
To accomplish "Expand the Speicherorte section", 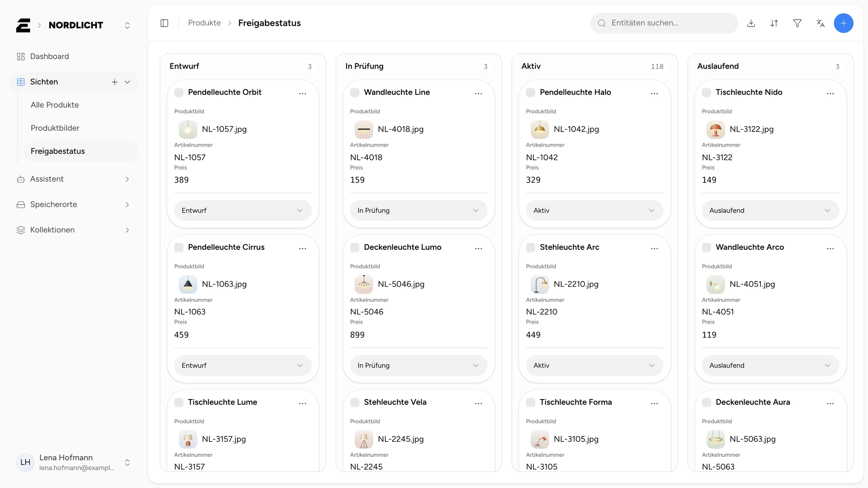I will tap(74, 205).
